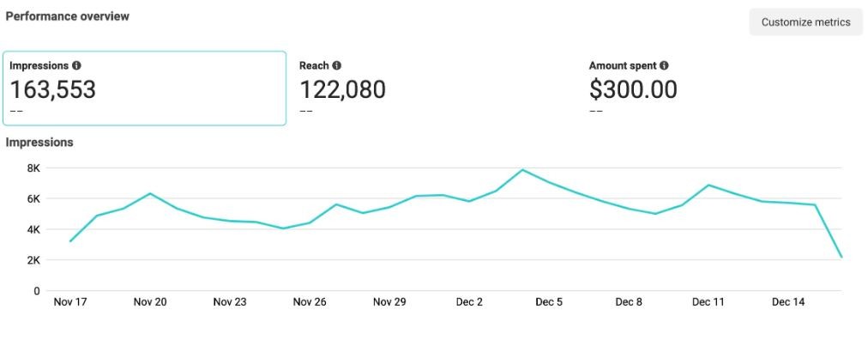Click the Impressions chart title
This screenshot has width=868, height=341.
(x=39, y=142)
